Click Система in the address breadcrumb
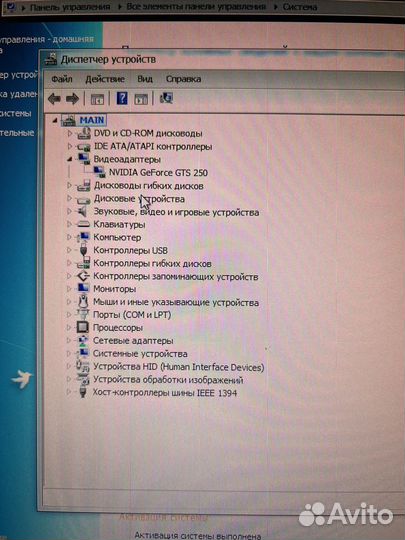 click(300, 7)
